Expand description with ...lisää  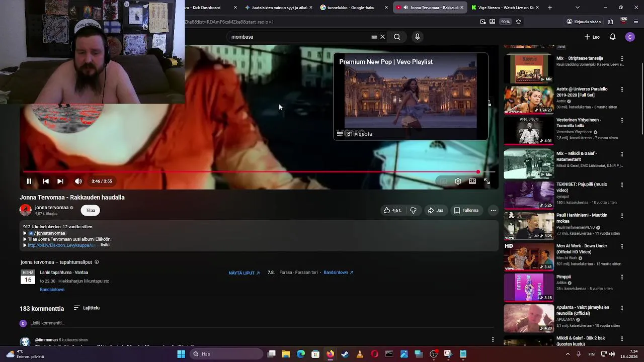pos(104,245)
